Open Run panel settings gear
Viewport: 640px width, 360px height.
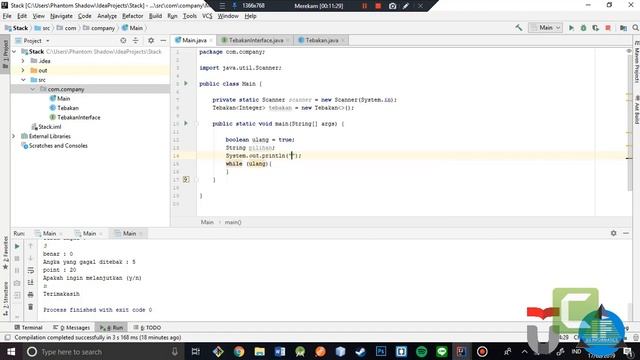(x=613, y=233)
